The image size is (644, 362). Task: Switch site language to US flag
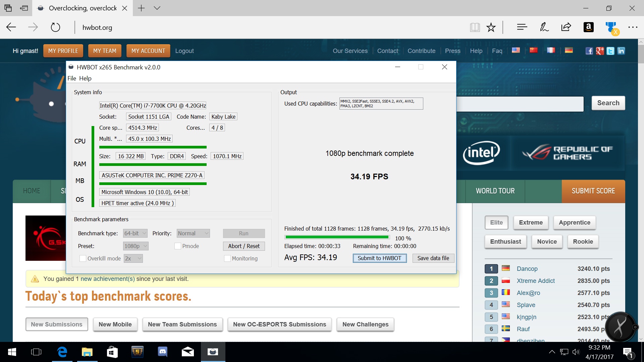pos(516,50)
